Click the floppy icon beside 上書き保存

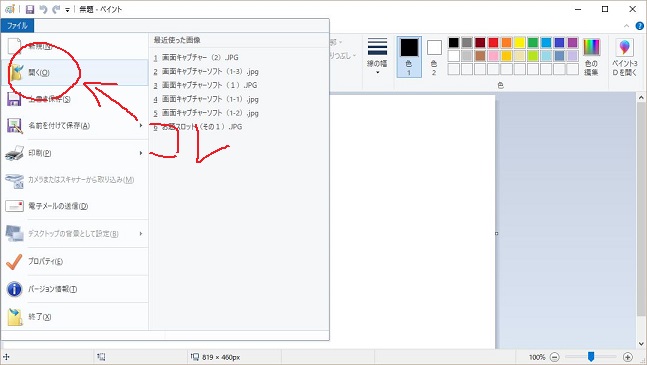pyautogui.click(x=14, y=99)
